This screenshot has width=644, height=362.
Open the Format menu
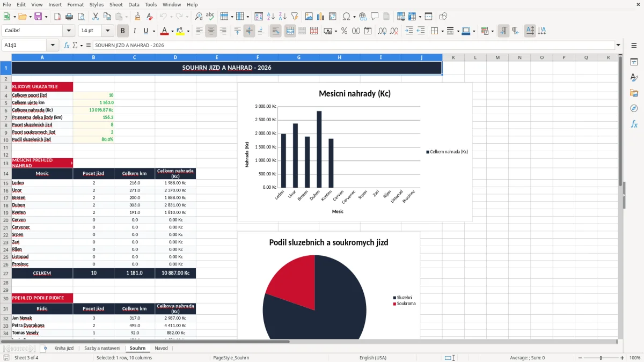[75, 4]
